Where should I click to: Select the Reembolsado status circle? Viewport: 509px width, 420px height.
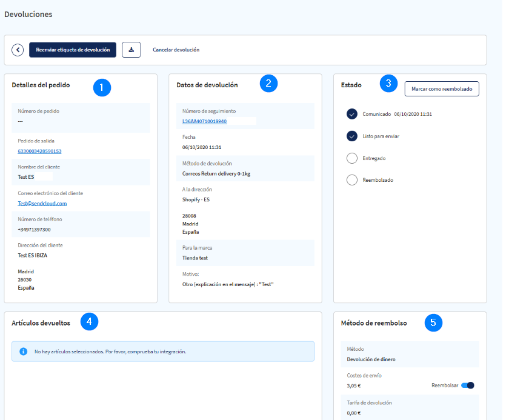pyautogui.click(x=352, y=180)
